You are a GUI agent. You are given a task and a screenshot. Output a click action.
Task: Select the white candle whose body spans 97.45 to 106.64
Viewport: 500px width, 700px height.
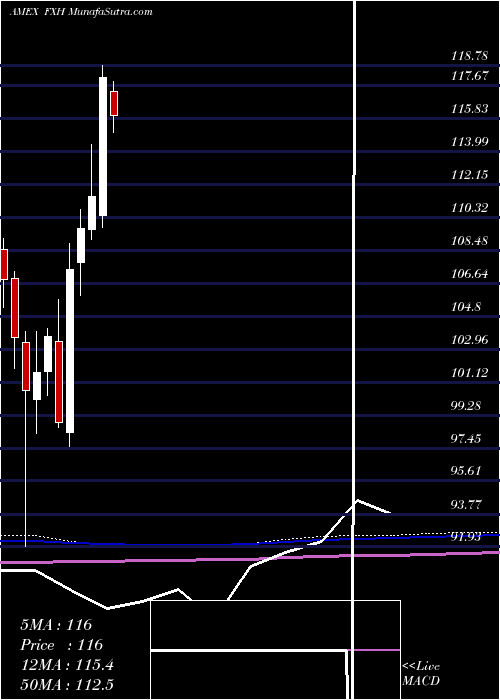coord(70,351)
